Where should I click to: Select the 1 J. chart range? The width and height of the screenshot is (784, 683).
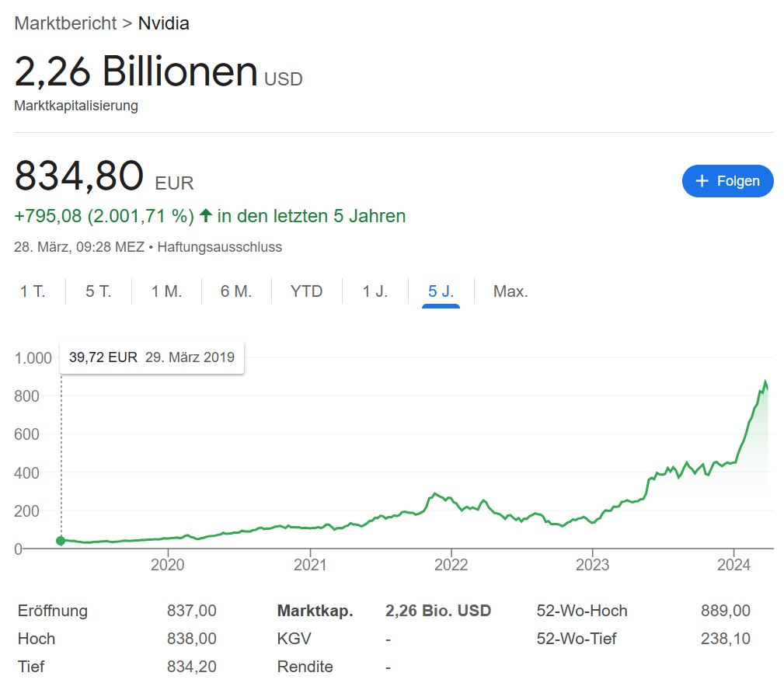375,291
